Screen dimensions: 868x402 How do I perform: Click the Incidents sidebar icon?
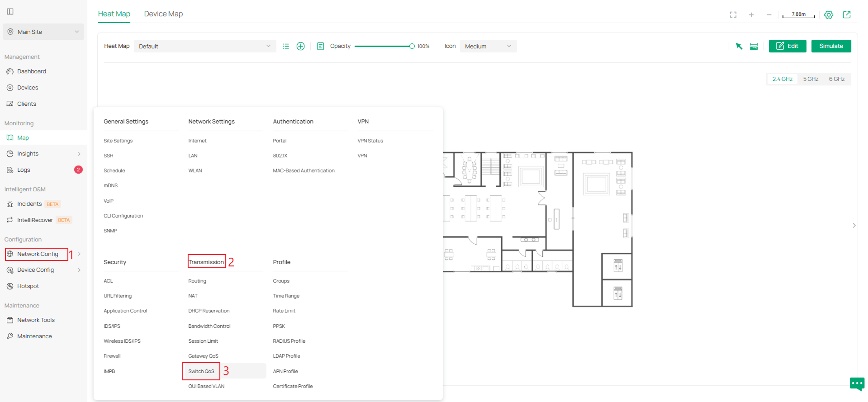coord(10,204)
